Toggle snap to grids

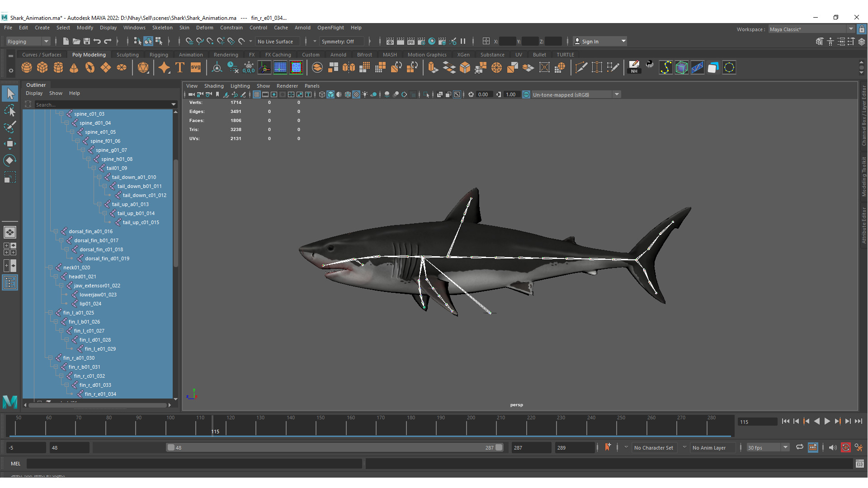(x=189, y=41)
